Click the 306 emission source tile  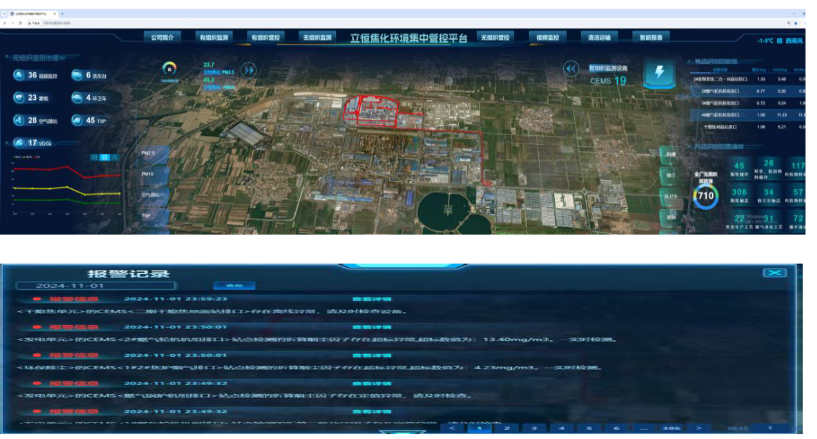click(739, 195)
